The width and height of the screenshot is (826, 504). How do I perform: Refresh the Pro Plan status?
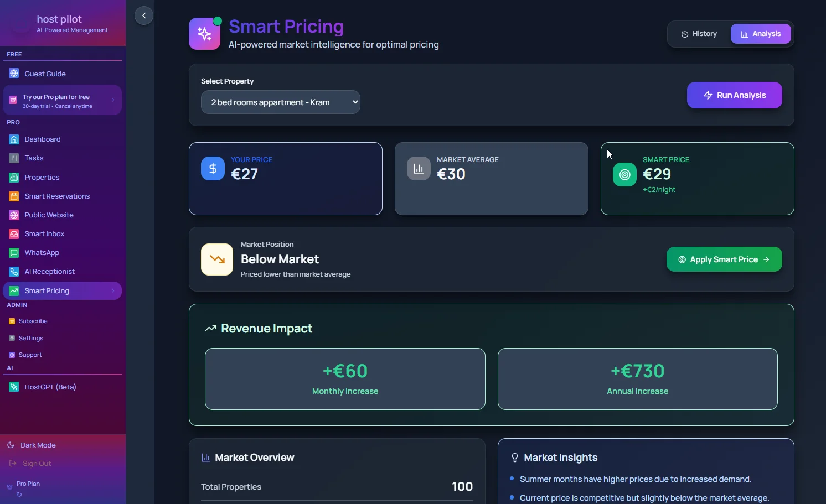pos(19,495)
